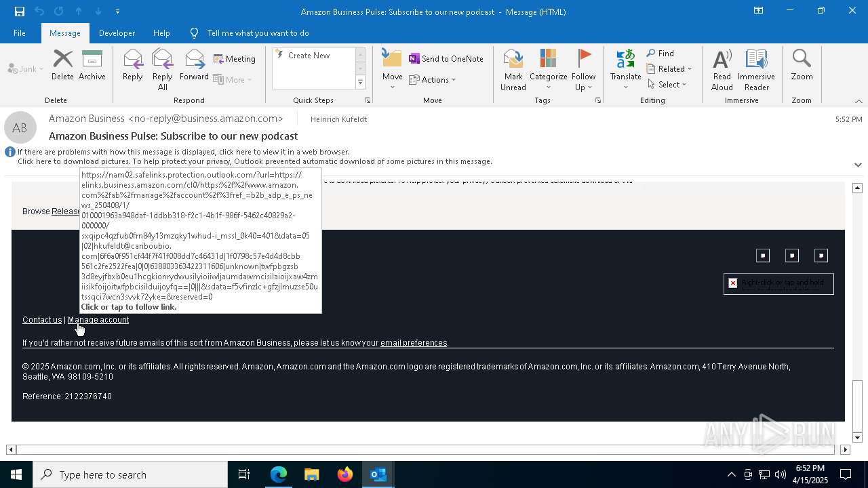View the message in a web browser

coord(184,152)
